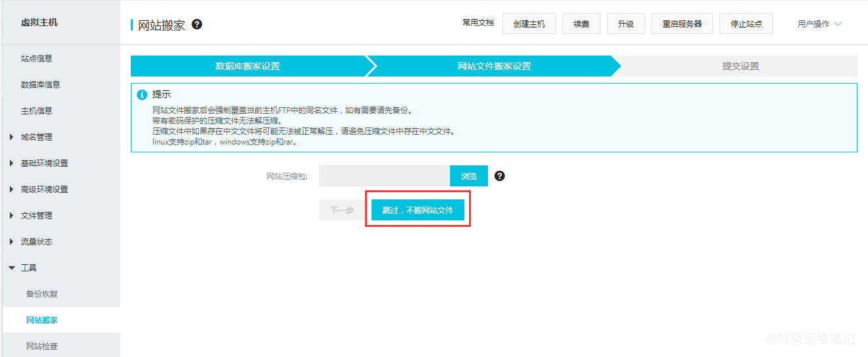Expand the 高级环境设置 section
Screen dimensions: 868x357
[x=44, y=190]
